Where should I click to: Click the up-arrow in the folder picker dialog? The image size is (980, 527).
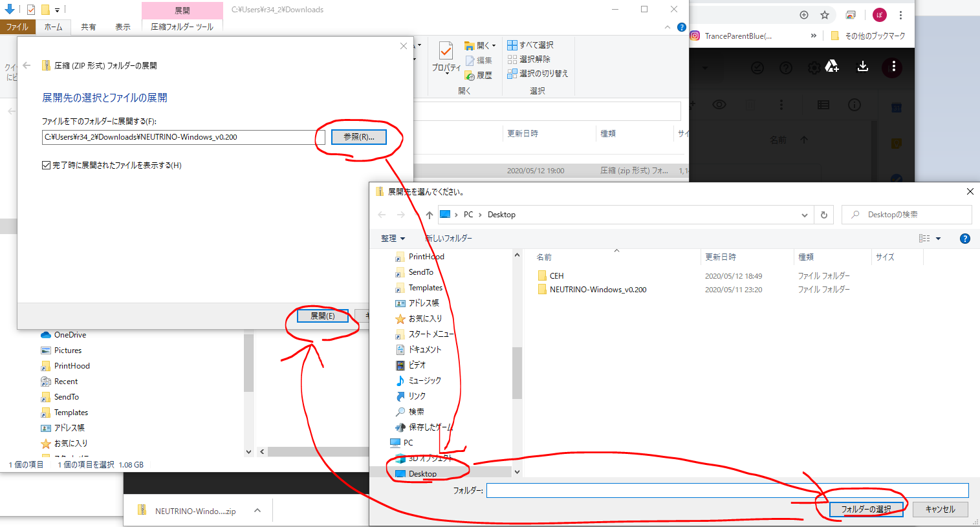(x=429, y=215)
